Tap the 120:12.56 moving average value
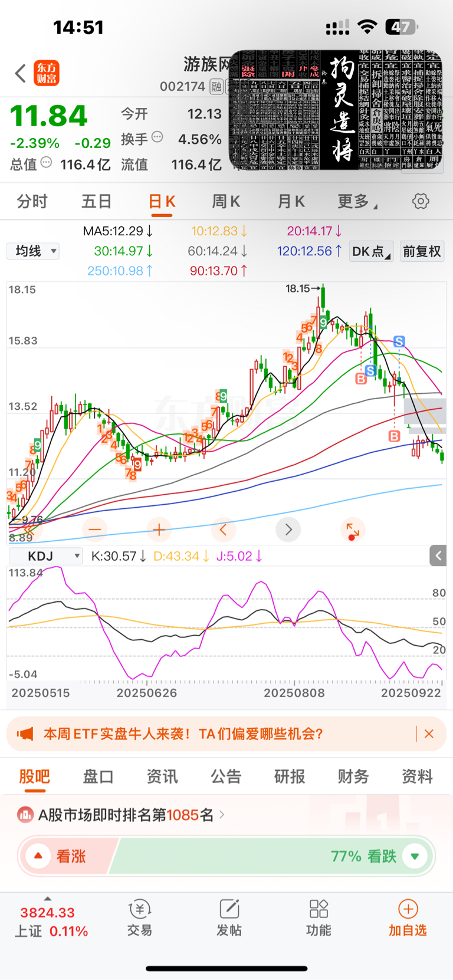 [x=310, y=251]
